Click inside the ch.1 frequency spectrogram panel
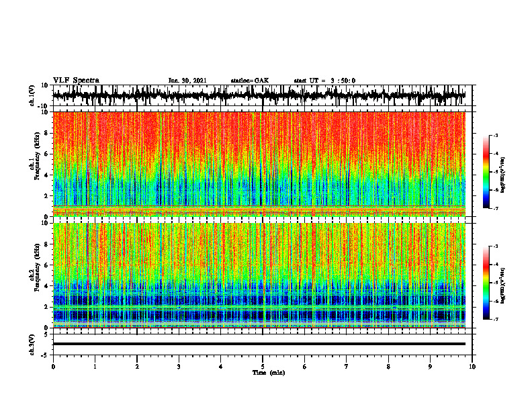This screenshot has height=411, width=532. [x=259, y=164]
